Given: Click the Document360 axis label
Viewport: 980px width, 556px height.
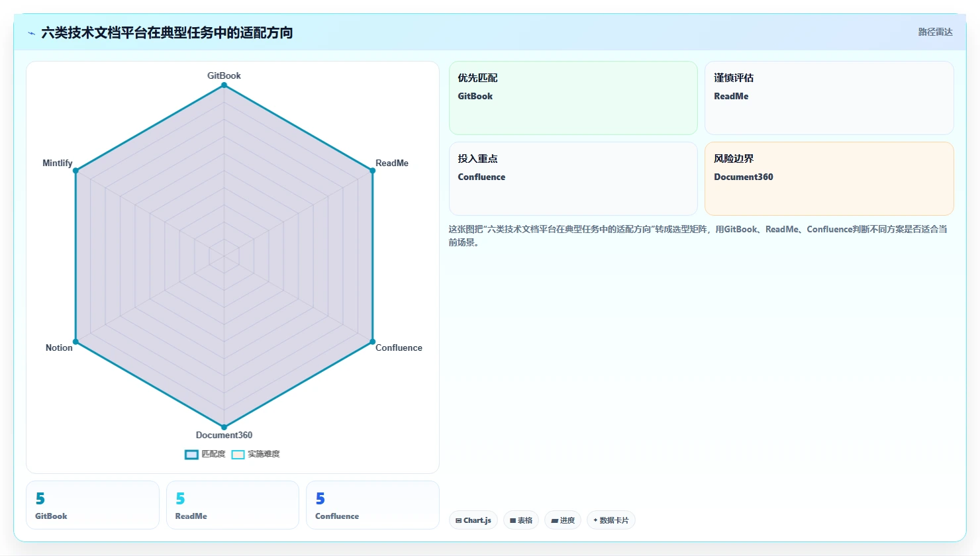Looking at the screenshot, I should [x=224, y=435].
